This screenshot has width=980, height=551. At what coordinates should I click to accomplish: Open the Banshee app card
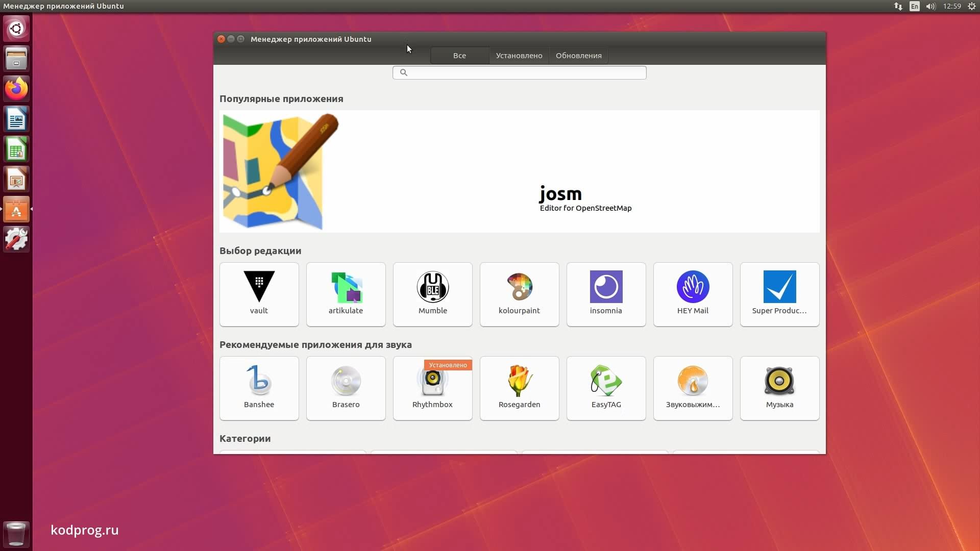tap(259, 388)
